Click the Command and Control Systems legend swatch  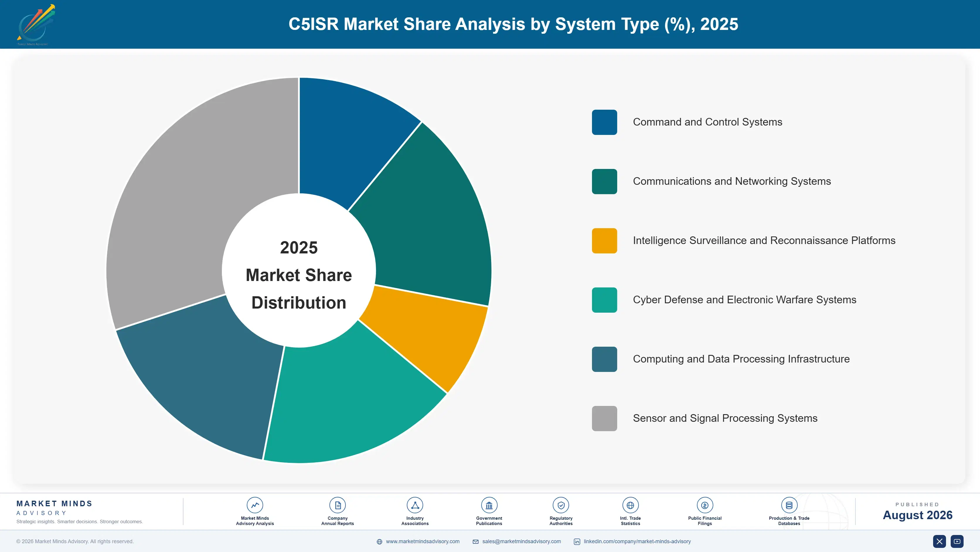(x=604, y=122)
